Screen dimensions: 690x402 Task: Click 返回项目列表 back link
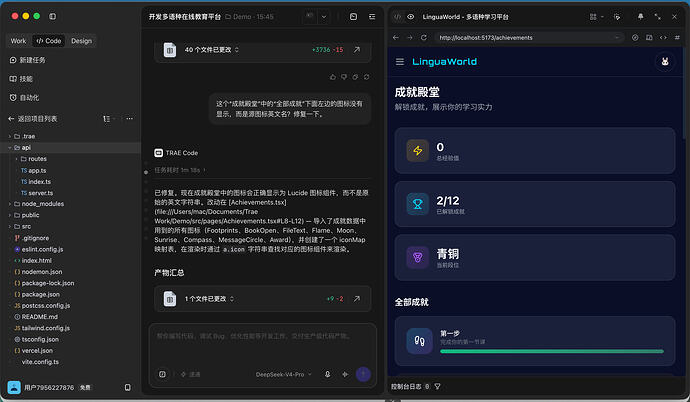(33, 119)
